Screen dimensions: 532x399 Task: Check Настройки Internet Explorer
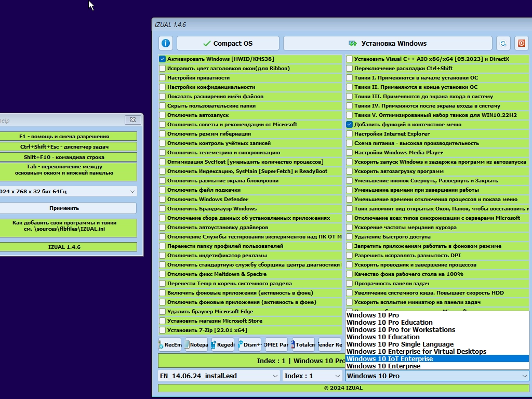pos(349,134)
